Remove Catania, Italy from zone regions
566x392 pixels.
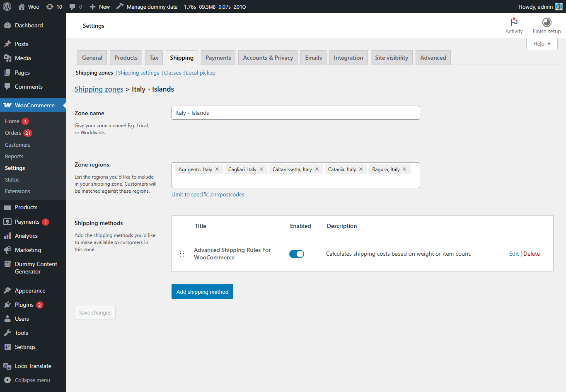[361, 169]
